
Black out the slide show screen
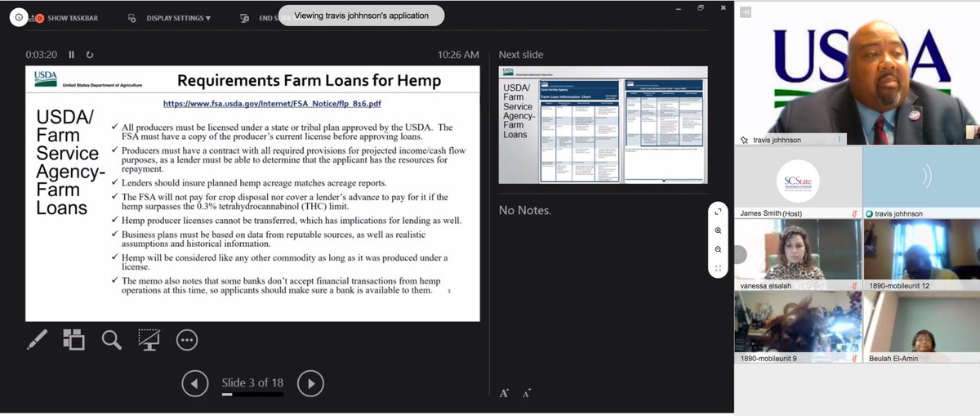coord(149,339)
